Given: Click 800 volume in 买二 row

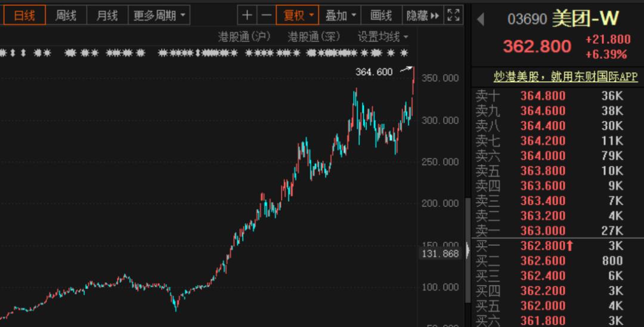Looking at the screenshot, I should [x=613, y=260].
